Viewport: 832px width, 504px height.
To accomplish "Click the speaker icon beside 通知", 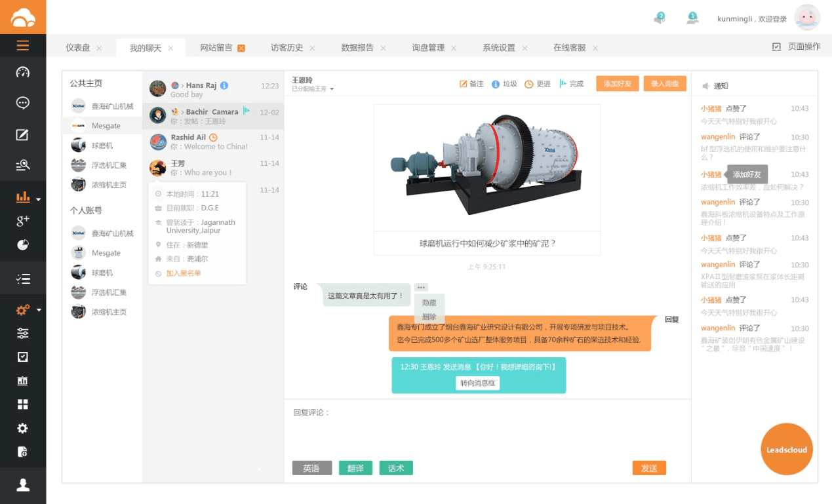I will click(705, 86).
